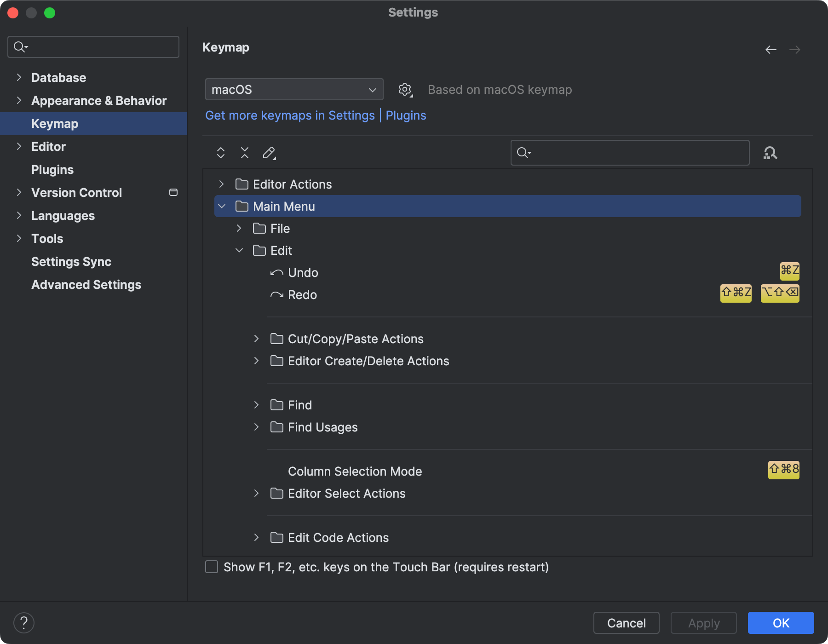Expand the File folder in Main Menu

(239, 228)
